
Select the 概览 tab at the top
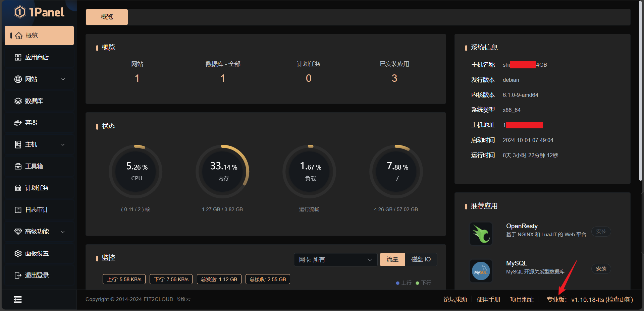coord(107,17)
